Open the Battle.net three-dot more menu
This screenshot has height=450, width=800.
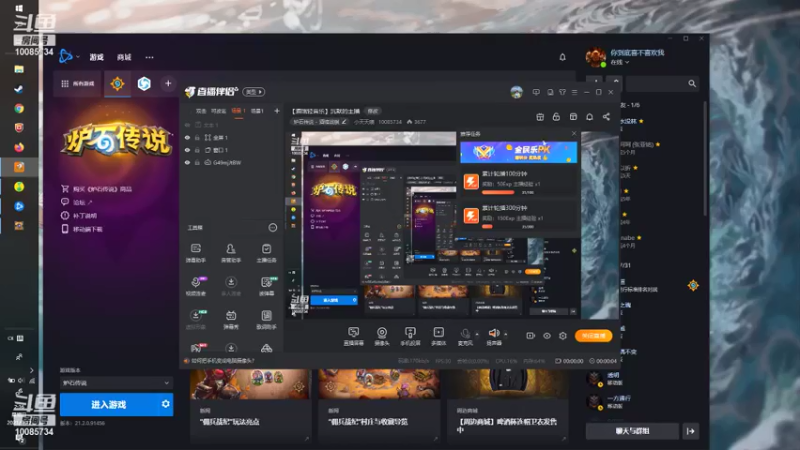point(149,57)
